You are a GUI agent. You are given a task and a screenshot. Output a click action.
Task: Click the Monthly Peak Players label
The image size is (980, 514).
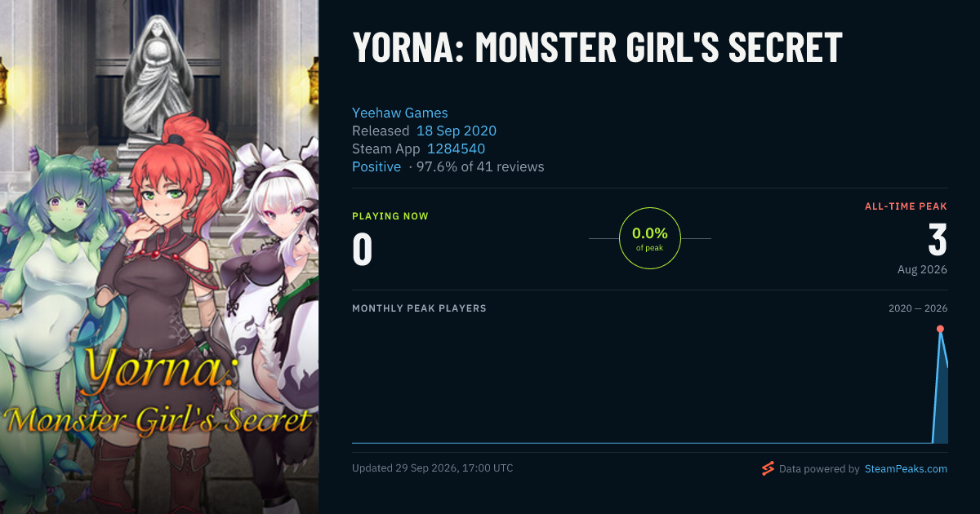[419, 308]
